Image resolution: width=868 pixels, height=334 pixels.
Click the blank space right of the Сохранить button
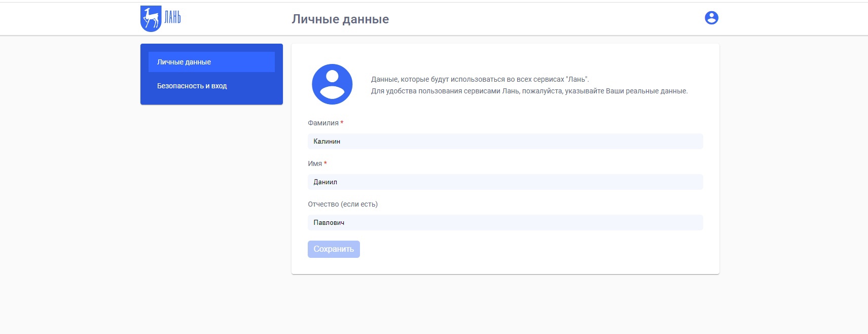point(507,249)
